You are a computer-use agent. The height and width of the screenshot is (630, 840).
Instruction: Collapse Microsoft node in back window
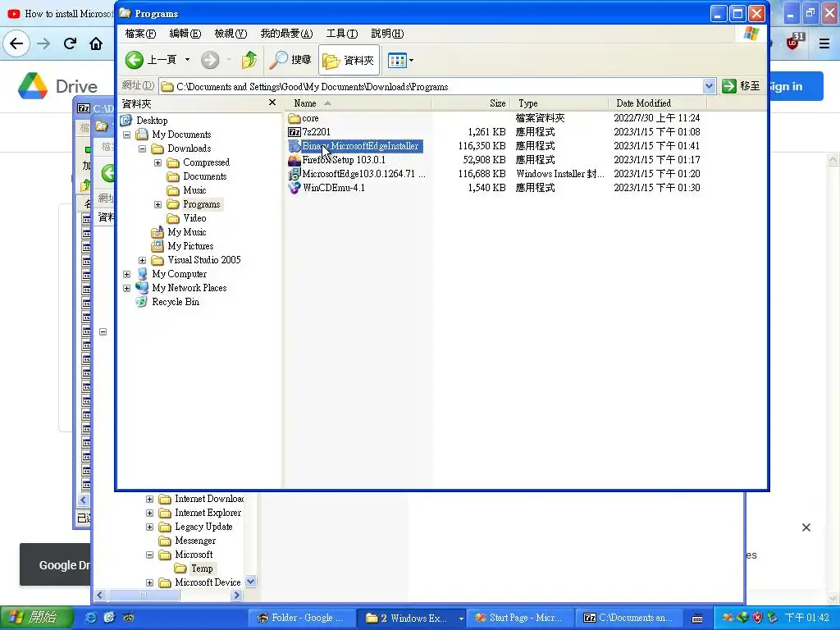pyautogui.click(x=150, y=555)
